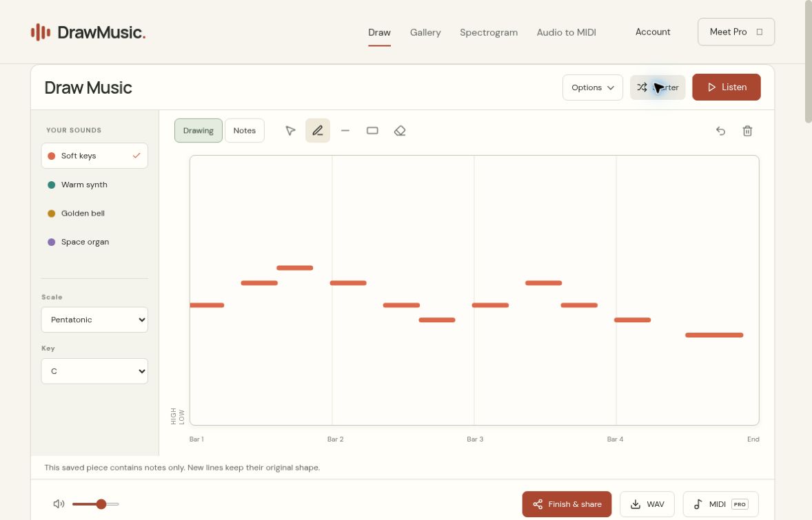Select the Space organ sound
Screen dimensions: 812x520
[x=94, y=242]
